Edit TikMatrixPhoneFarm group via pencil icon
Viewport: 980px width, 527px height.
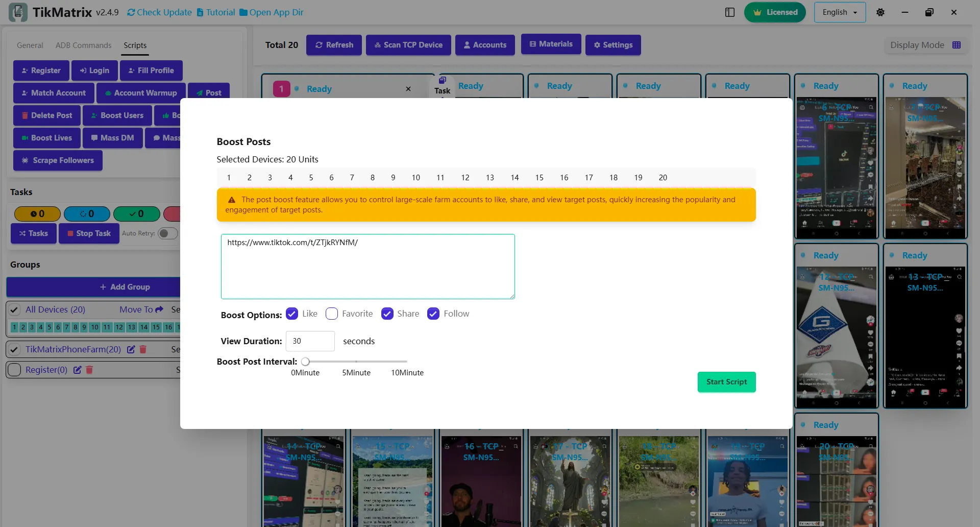pos(131,349)
